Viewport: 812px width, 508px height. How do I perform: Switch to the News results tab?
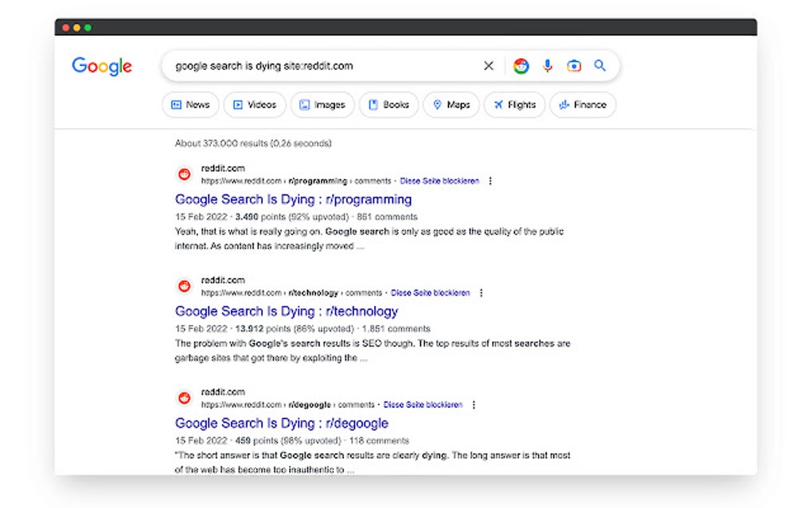coord(189,104)
